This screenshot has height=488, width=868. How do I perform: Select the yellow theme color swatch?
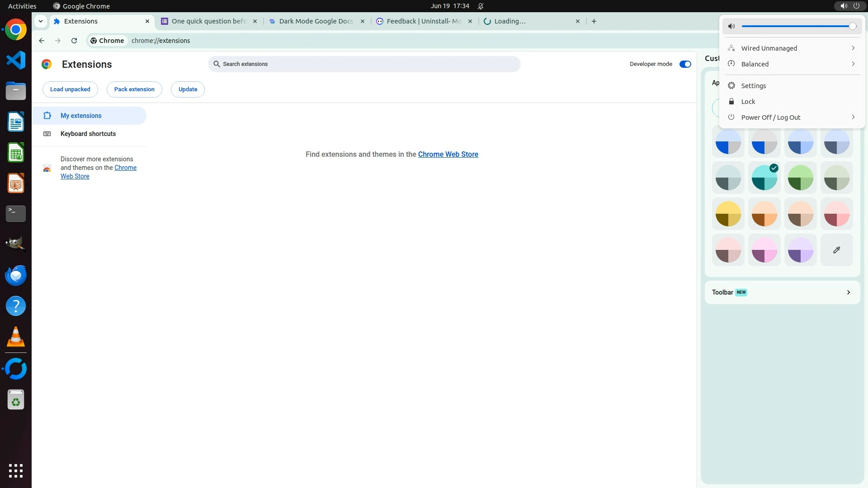(x=728, y=214)
